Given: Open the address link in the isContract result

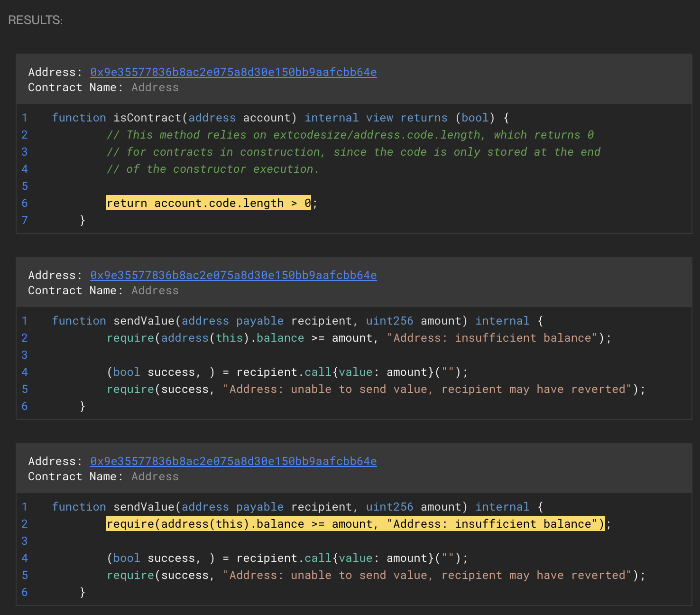Looking at the screenshot, I should [x=233, y=72].
